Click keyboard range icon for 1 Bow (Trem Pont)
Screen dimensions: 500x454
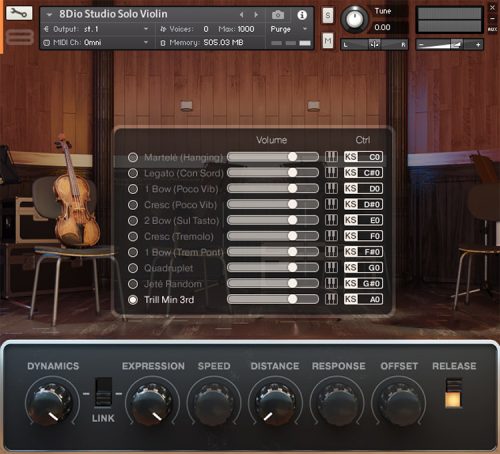click(331, 252)
